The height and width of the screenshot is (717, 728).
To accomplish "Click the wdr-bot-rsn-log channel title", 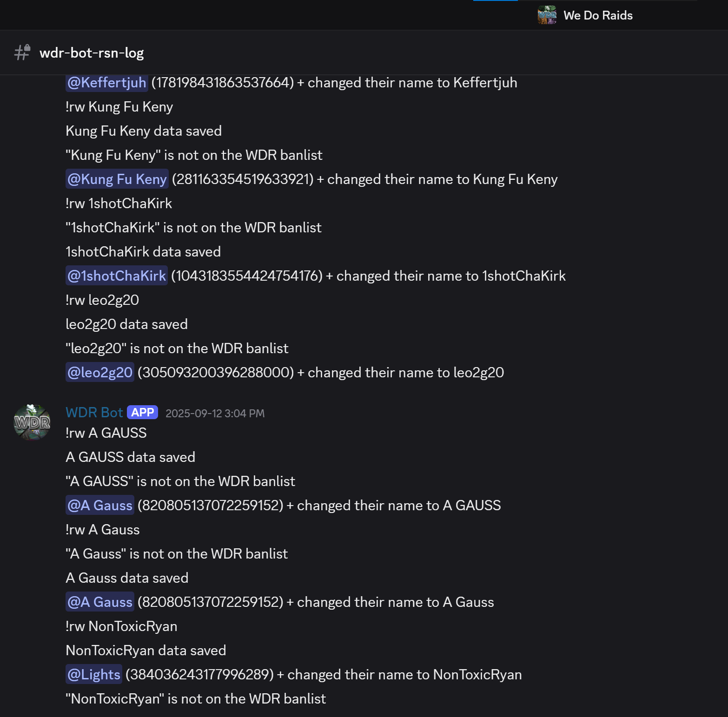I will click(x=92, y=53).
